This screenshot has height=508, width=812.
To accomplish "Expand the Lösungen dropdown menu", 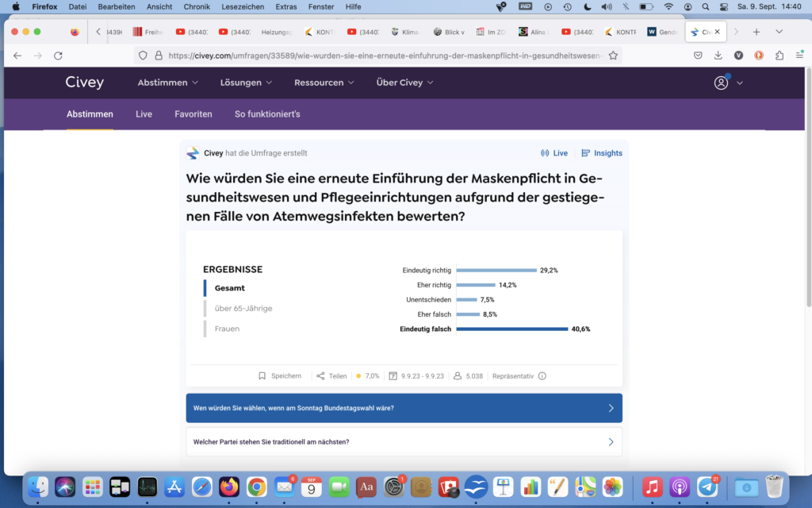I will pyautogui.click(x=246, y=83).
